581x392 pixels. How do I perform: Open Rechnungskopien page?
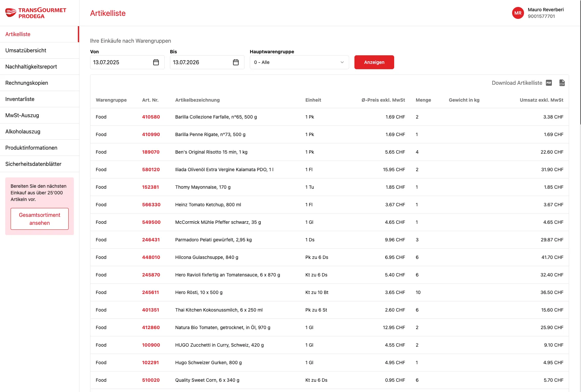39,83
